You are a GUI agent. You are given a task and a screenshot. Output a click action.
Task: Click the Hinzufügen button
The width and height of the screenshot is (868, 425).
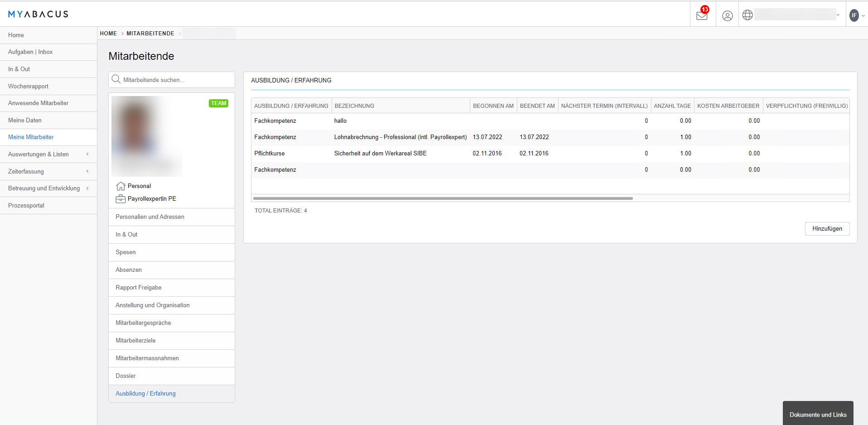click(827, 229)
